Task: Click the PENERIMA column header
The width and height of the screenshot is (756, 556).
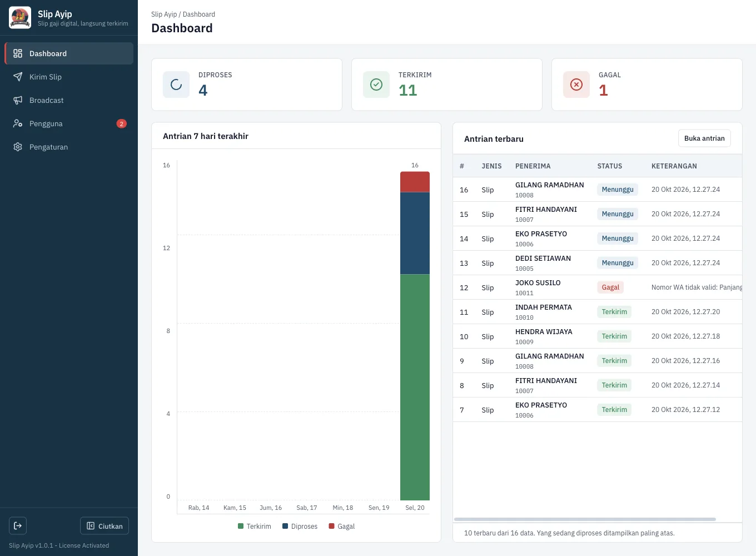Action: (x=533, y=166)
